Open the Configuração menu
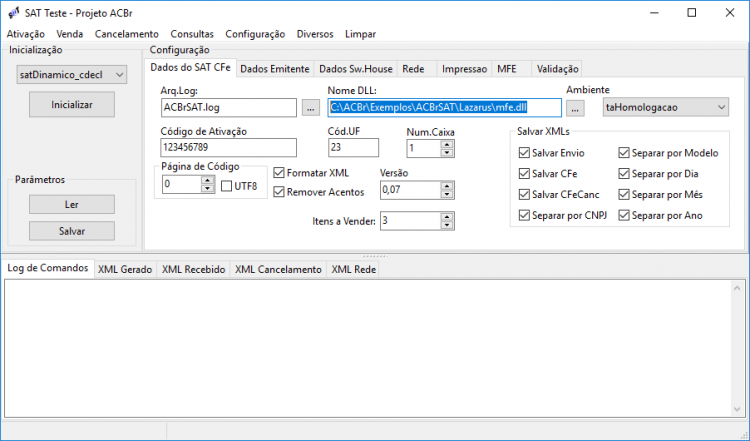 point(255,34)
